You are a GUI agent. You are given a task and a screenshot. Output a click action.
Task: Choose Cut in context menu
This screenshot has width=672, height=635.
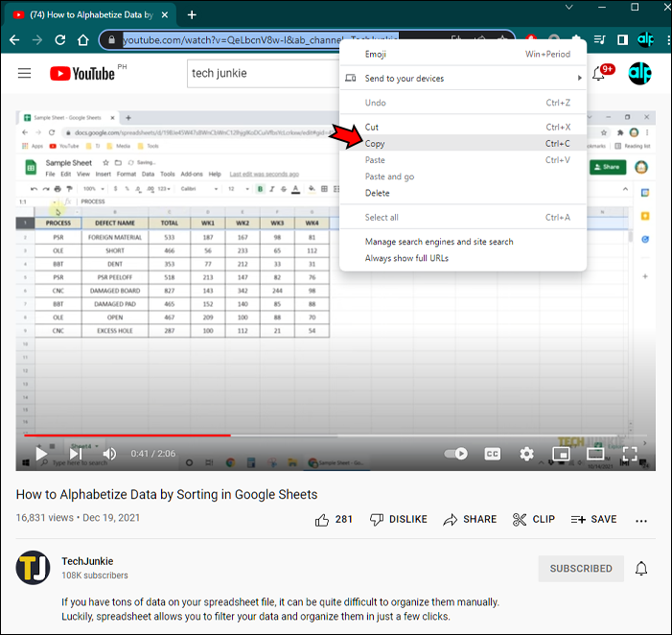pyautogui.click(x=463, y=128)
